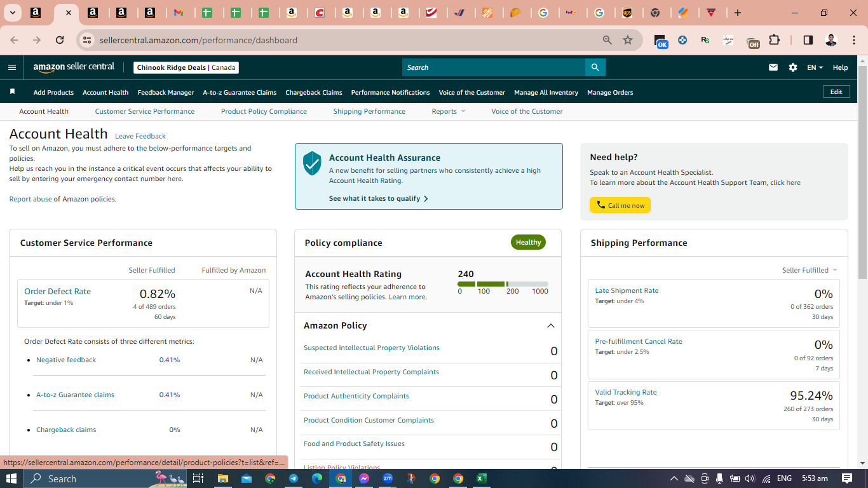Open the Seller Central hamburger menu
Screen dimensions: 868x488
pos(12,67)
